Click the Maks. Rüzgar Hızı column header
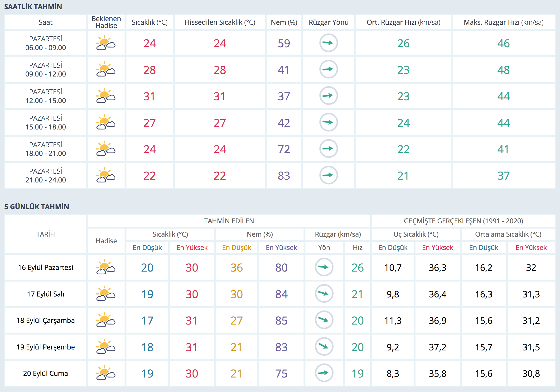 503,22
